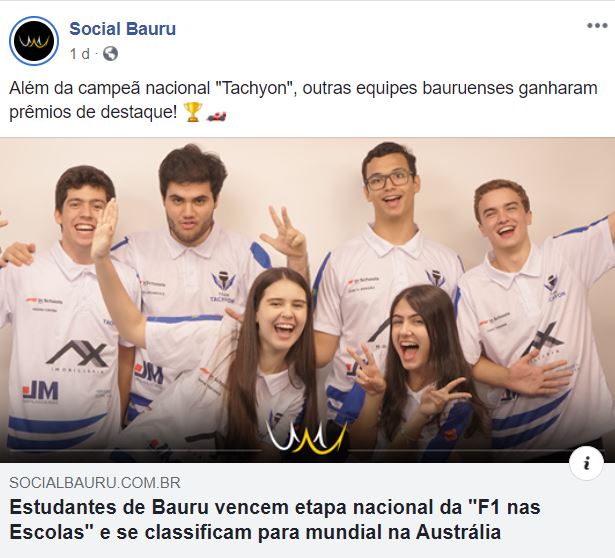Click the headline's second line mentioning Austrália
Viewport: 615px width, 558px height.
(x=255, y=533)
